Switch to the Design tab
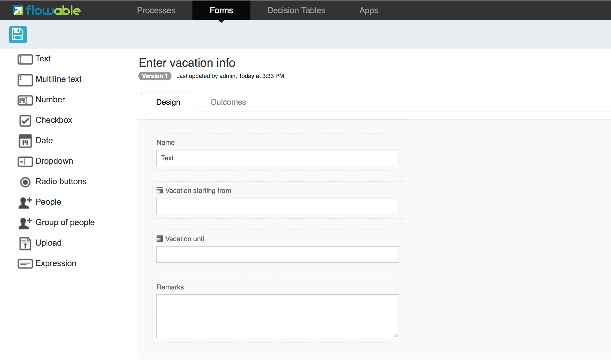611x364 pixels. click(168, 102)
